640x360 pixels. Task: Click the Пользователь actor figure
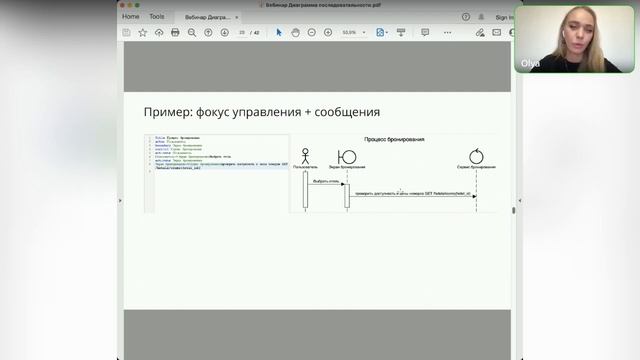[x=305, y=156]
